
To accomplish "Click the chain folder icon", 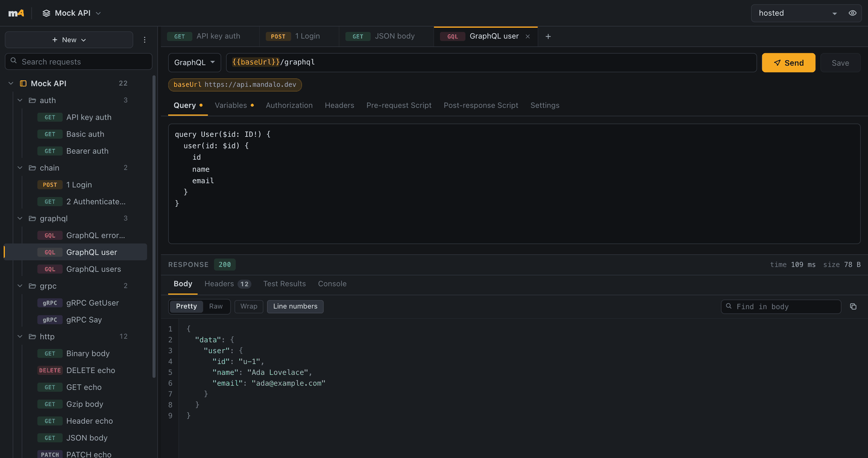I will 33,168.
